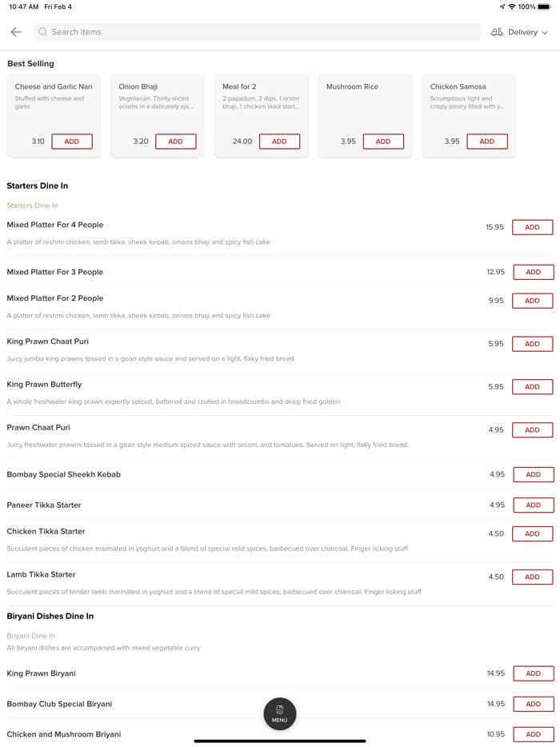Open the Lamb Tikka Starter item
Viewport: 560px width, 747px height.
41,574
